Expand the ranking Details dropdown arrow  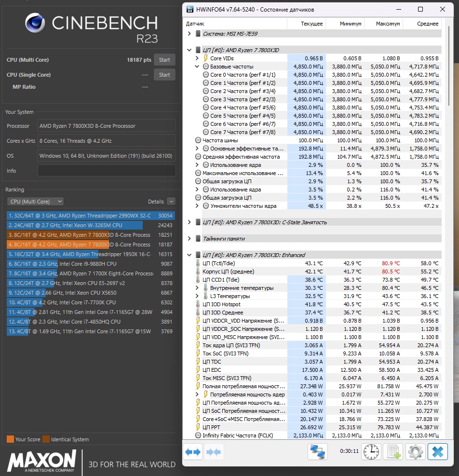pyautogui.click(x=171, y=202)
